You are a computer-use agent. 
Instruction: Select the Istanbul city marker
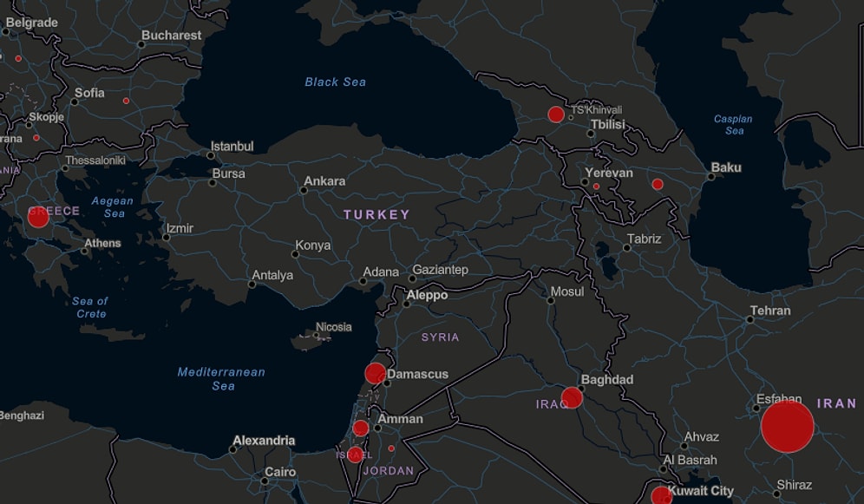click(211, 155)
